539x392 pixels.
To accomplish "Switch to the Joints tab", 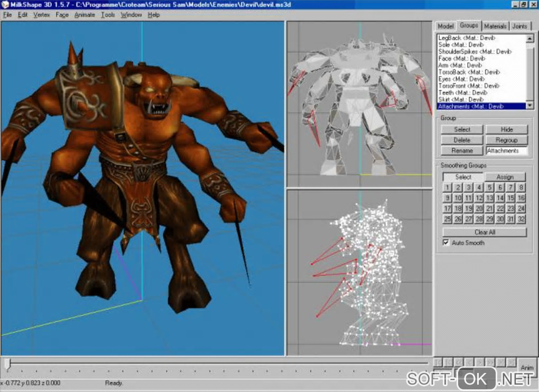I will coord(519,26).
